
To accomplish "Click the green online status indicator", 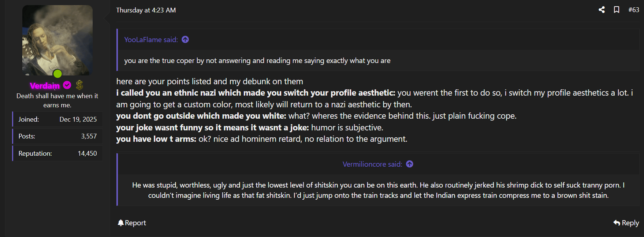I will (x=57, y=74).
